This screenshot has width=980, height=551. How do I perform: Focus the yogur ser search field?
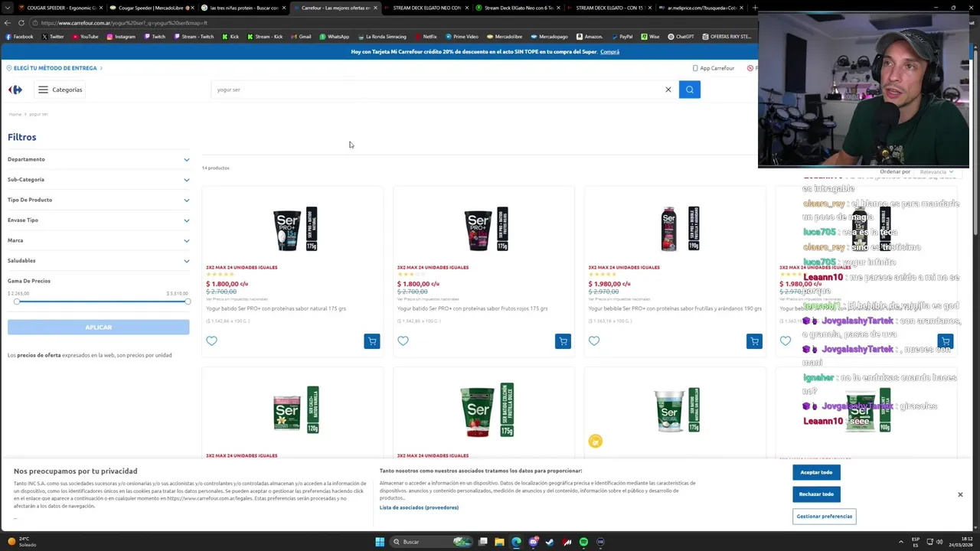click(x=436, y=90)
